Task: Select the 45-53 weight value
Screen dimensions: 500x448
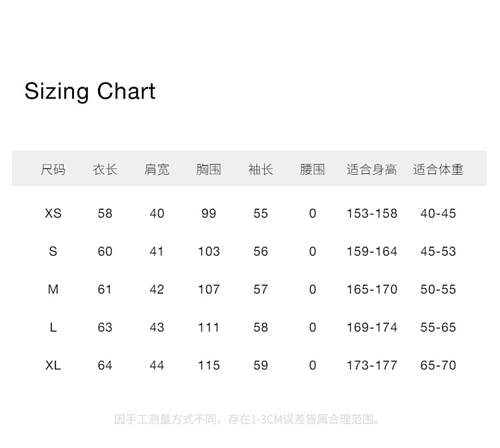Action: pos(438,251)
